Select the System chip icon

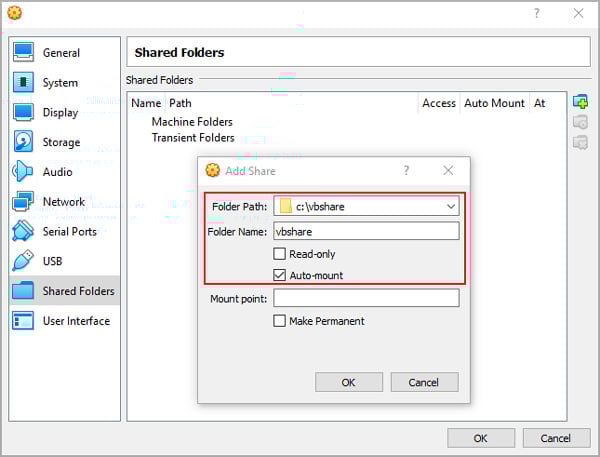coord(23,82)
